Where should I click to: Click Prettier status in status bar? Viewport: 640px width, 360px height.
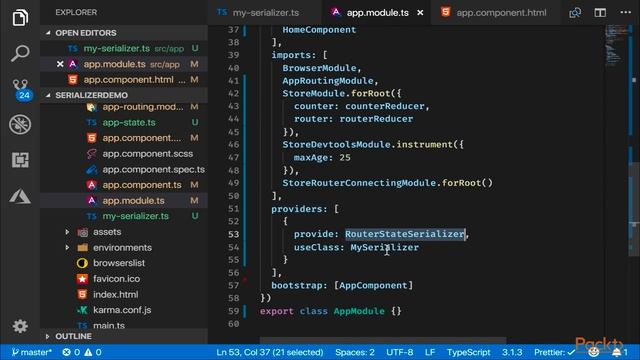(x=554, y=352)
